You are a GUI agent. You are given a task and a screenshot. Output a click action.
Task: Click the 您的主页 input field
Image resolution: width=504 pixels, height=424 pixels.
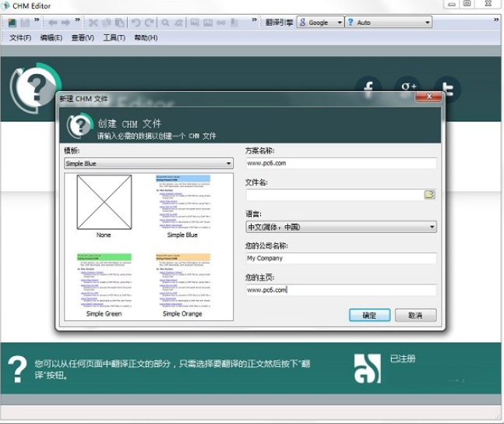(341, 290)
